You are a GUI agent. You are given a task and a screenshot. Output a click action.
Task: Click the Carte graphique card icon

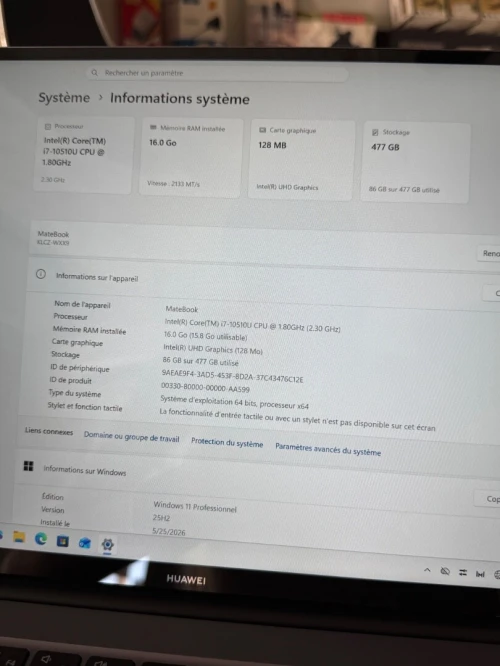(x=263, y=130)
